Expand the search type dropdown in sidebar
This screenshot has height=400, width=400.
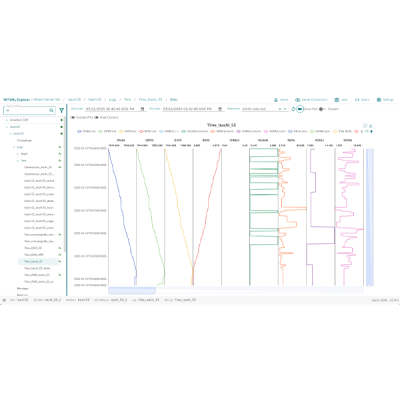pyautogui.click(x=8, y=110)
